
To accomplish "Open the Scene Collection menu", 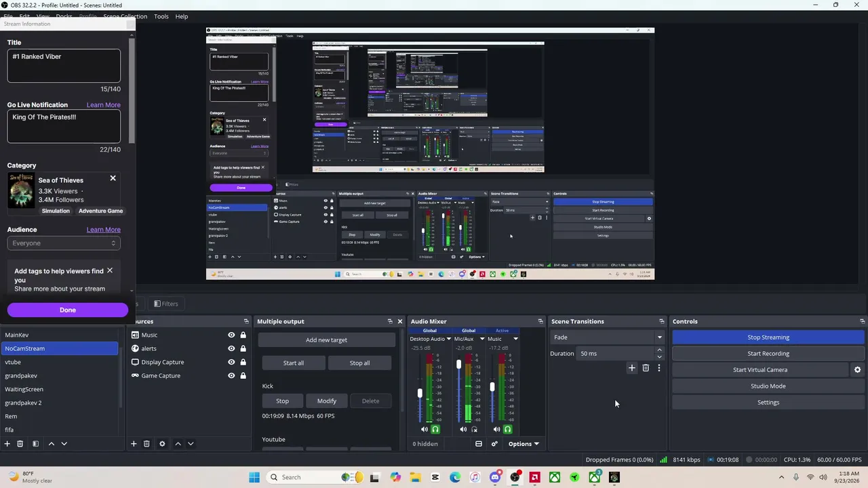I will pyautogui.click(x=125, y=16).
